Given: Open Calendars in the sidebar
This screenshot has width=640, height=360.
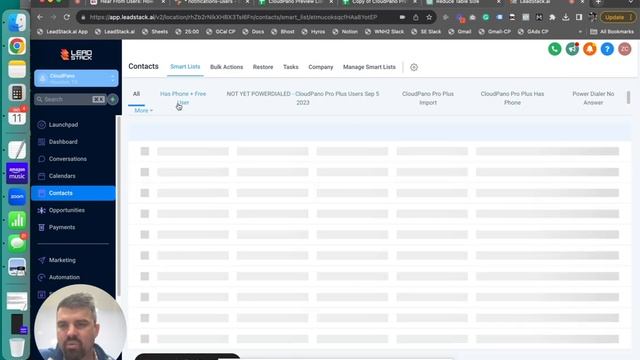Looking at the screenshot, I should 62,176.
